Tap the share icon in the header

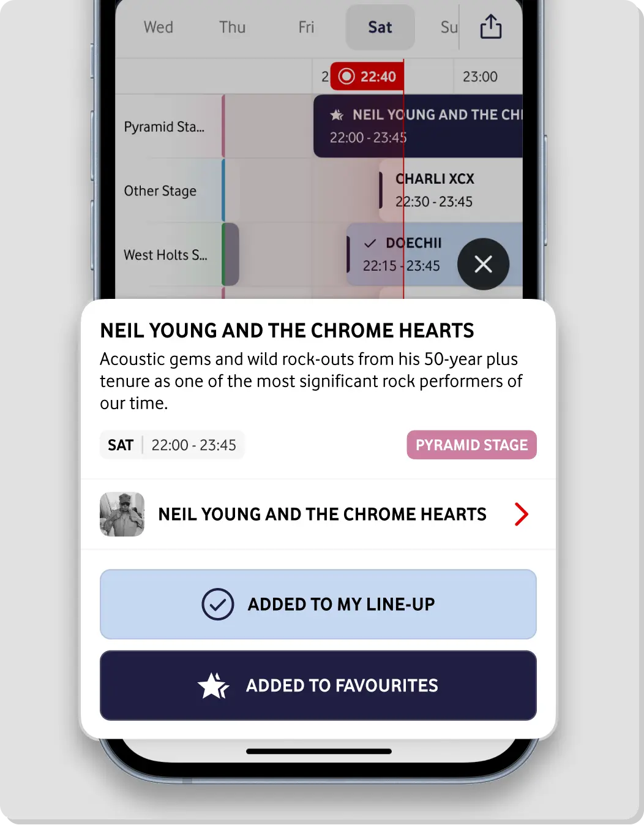[490, 27]
